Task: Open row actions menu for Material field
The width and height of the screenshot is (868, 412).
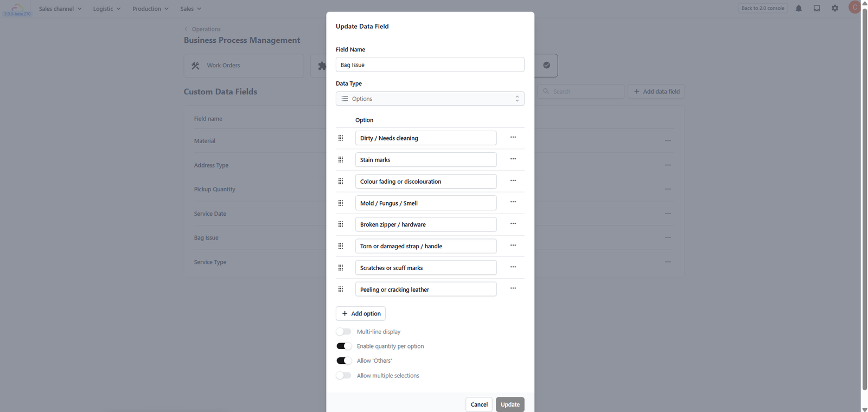Action: [668, 141]
